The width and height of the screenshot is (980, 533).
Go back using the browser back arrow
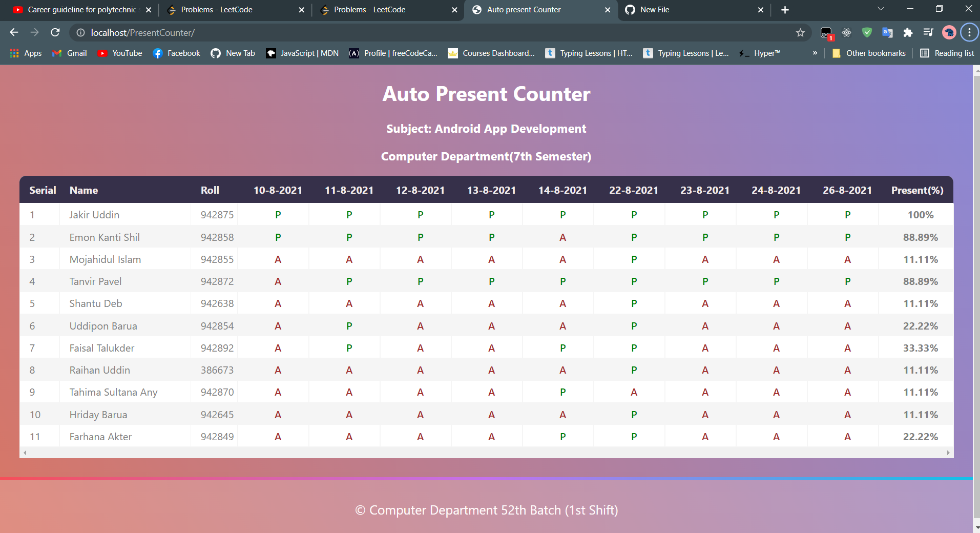click(14, 32)
